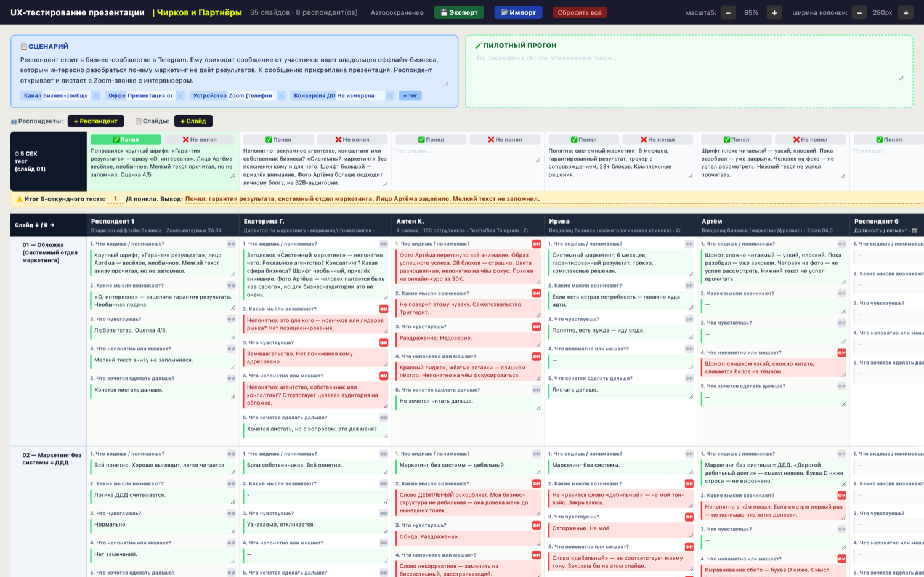Toggle red ФИ badge on Ирина slide 02 question 3
Image resolution: width=924 pixels, height=577 pixels.
click(x=689, y=517)
